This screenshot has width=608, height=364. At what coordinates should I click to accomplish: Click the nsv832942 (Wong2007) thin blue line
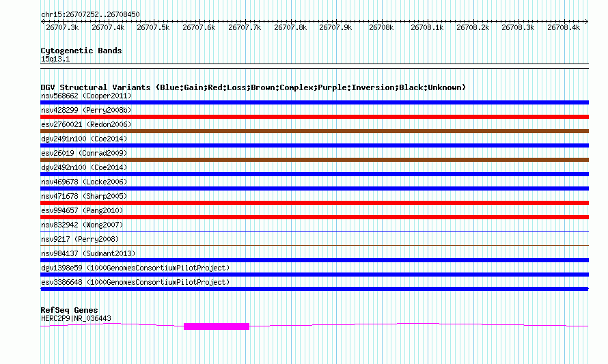pyautogui.click(x=314, y=231)
